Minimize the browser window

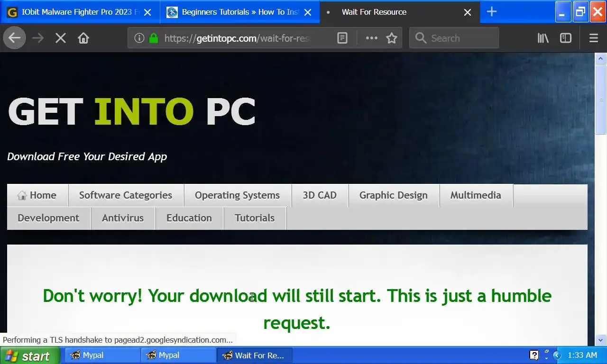point(563,12)
